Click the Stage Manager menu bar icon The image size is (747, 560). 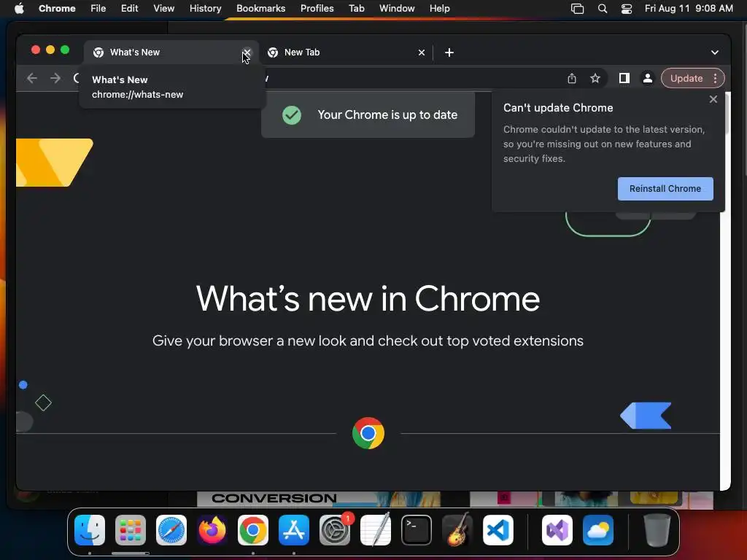tap(578, 9)
